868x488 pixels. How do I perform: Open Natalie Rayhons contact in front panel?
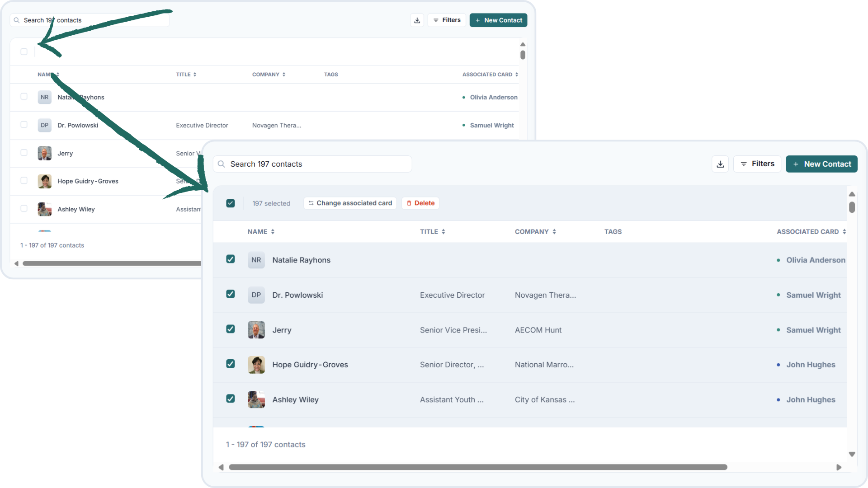[301, 260]
